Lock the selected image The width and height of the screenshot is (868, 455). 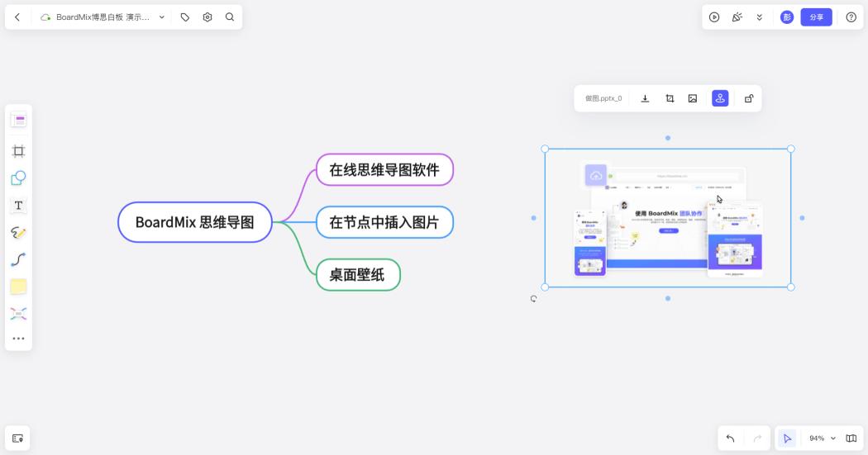point(749,98)
